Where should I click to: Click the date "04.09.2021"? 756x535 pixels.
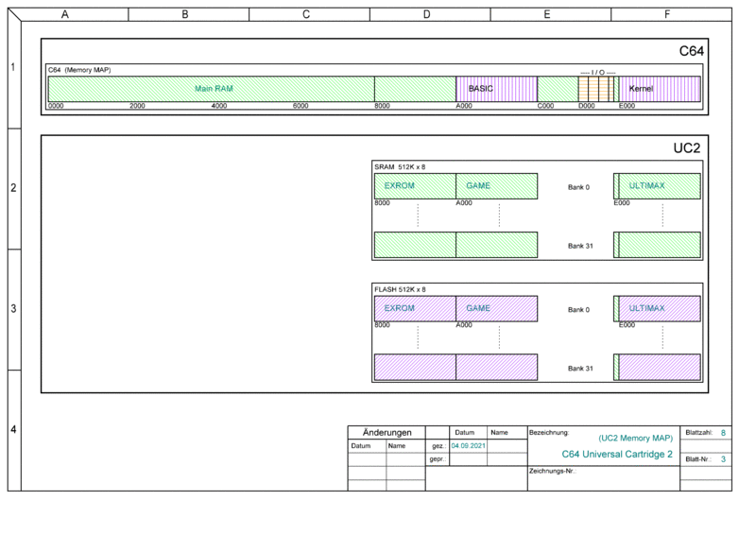point(469,446)
